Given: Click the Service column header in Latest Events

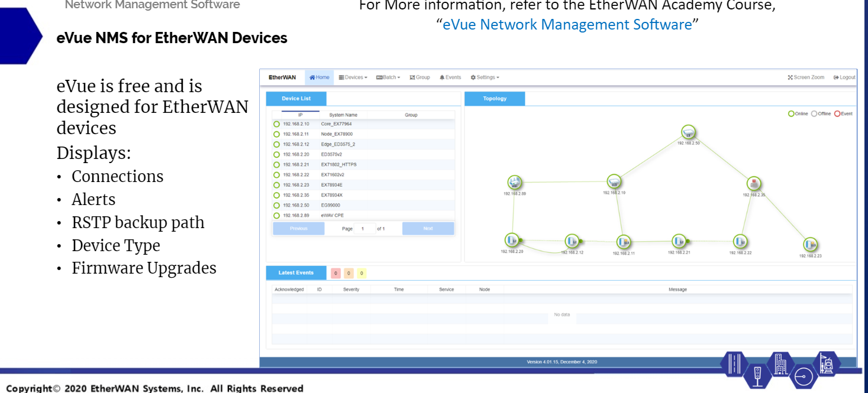Looking at the screenshot, I should (x=447, y=290).
